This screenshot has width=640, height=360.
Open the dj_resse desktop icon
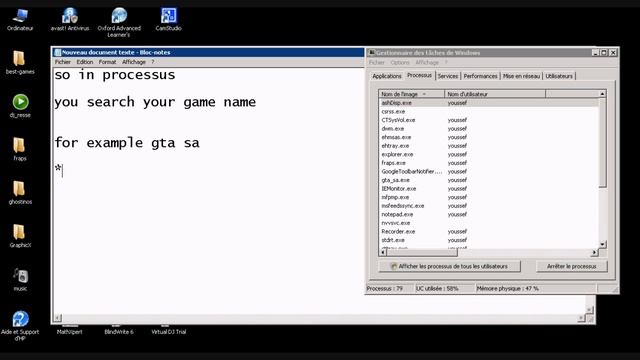tap(20, 106)
